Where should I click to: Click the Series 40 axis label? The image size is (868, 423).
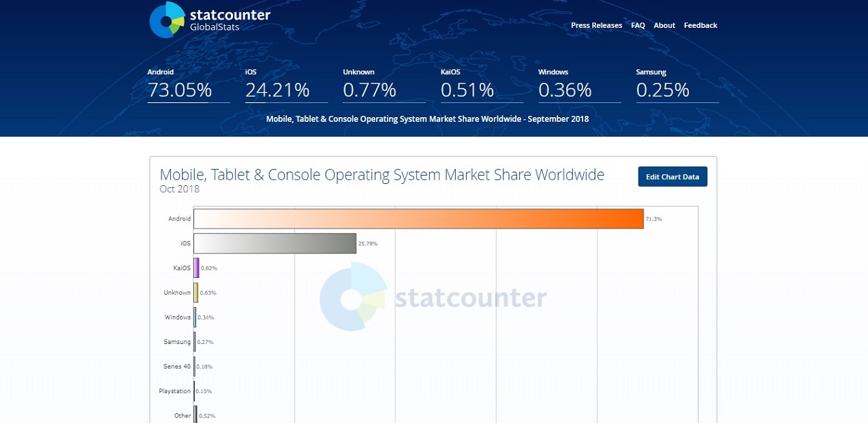point(177,366)
